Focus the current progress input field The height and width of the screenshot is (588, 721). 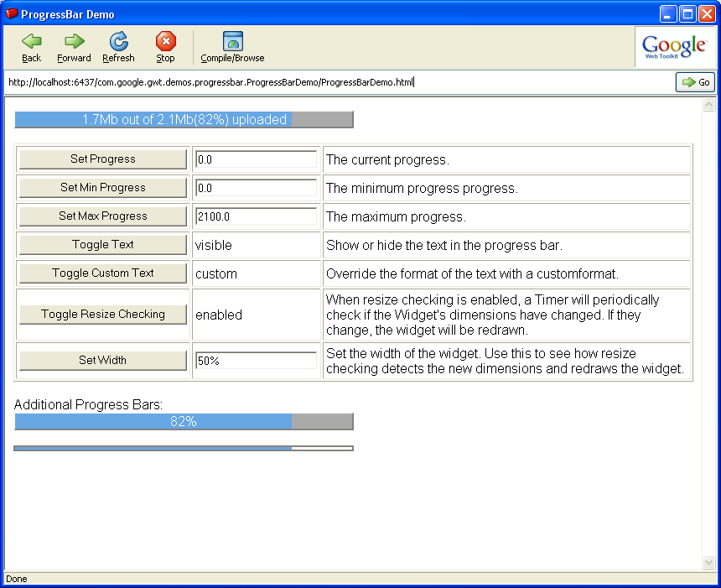pos(257,159)
